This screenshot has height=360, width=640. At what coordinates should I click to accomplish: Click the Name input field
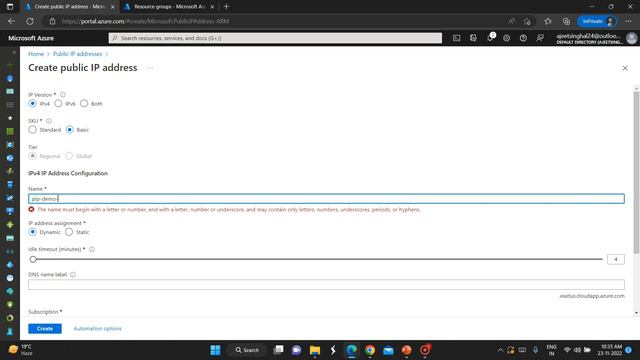(326, 199)
